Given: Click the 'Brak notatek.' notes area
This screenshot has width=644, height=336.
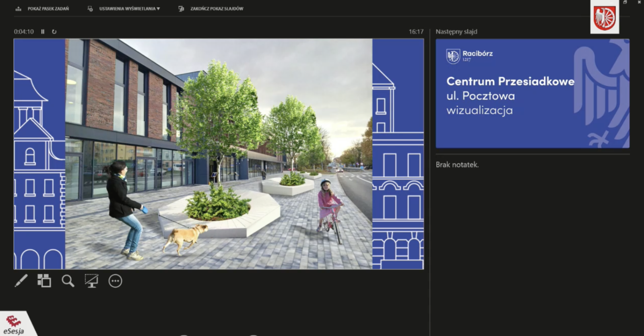Looking at the screenshot, I should pos(457,165).
